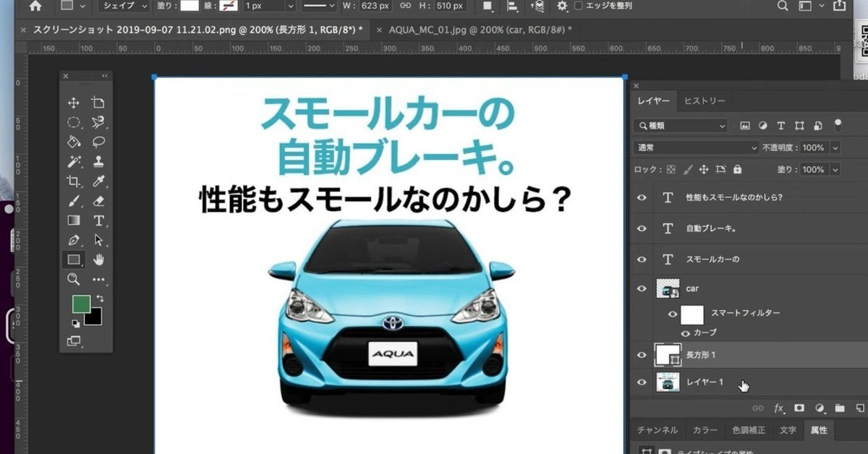Open the シェイプ tool mode dropdown
Screen dimensions: 868x454
(x=124, y=6)
